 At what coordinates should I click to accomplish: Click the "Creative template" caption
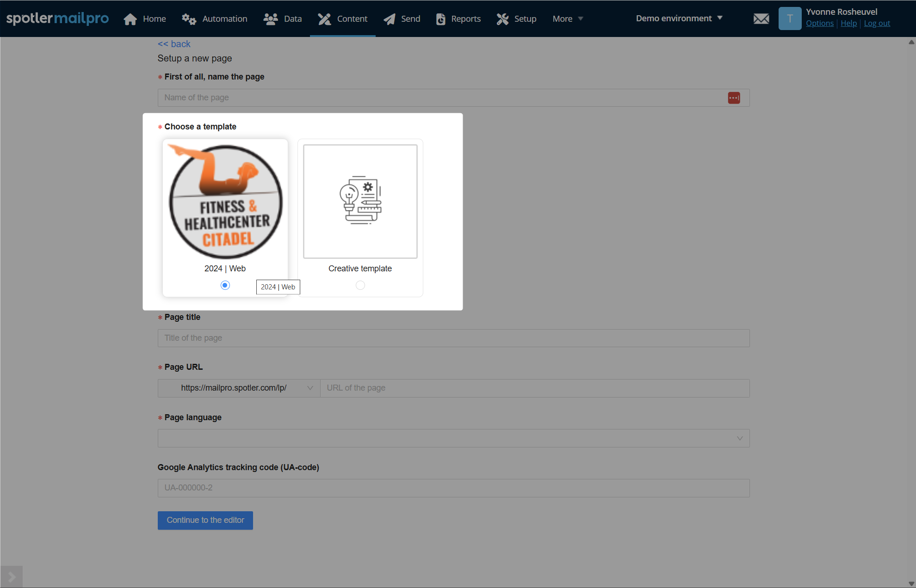(x=360, y=269)
